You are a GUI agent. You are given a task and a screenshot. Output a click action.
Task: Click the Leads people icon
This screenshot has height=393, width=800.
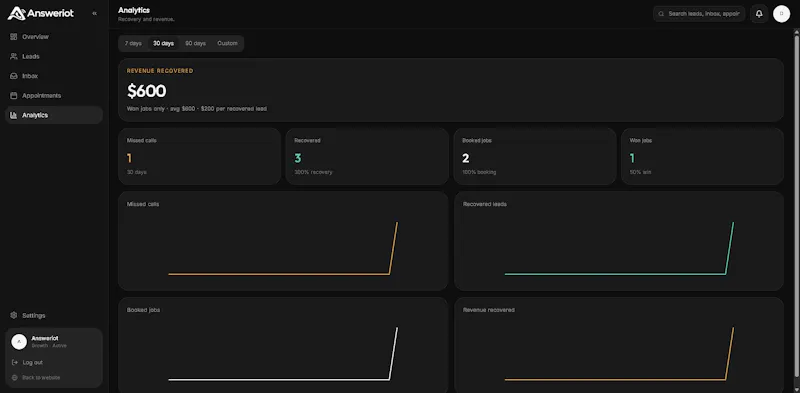click(x=14, y=56)
